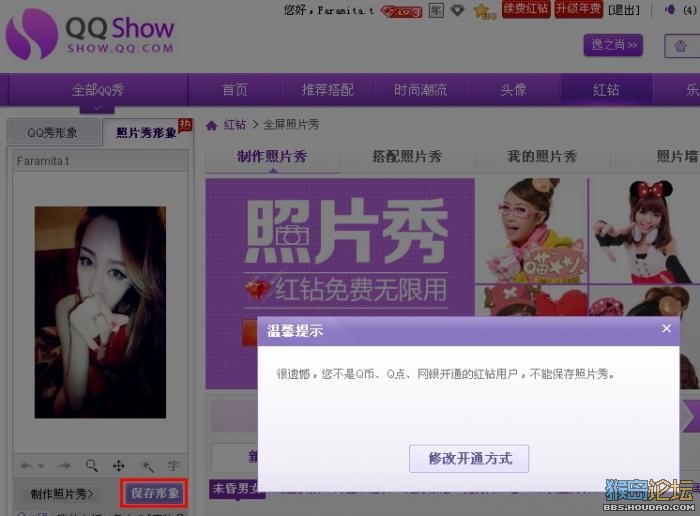Click the 修改开通方式 button
The width and height of the screenshot is (700, 516).
469,458
